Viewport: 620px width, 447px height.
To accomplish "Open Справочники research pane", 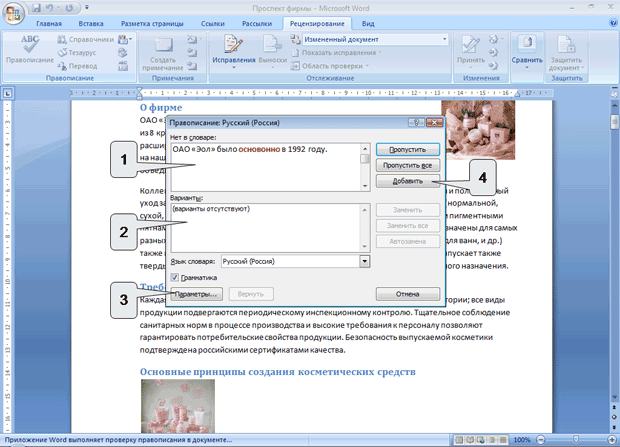I will pos(85,40).
